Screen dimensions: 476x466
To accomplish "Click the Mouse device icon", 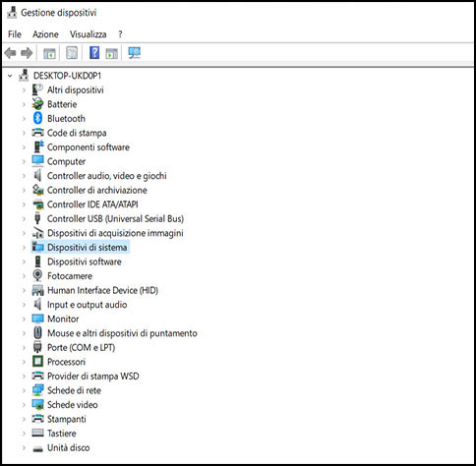I will pyautogui.click(x=38, y=333).
